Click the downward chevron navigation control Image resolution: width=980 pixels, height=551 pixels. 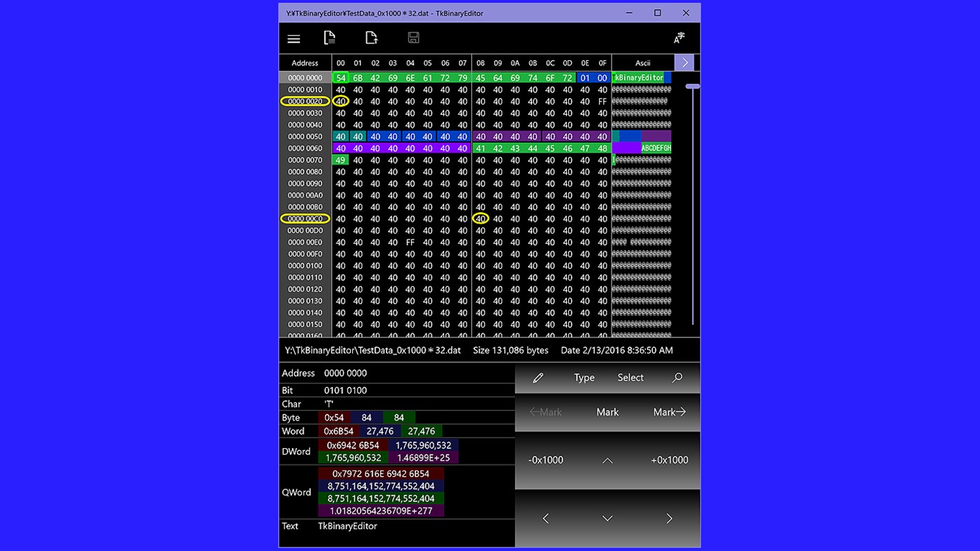point(607,519)
